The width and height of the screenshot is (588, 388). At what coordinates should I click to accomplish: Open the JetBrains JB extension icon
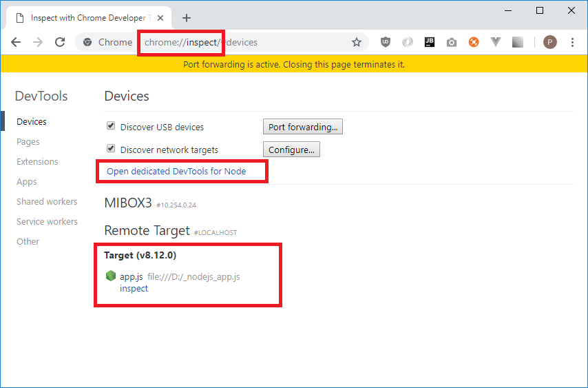430,42
